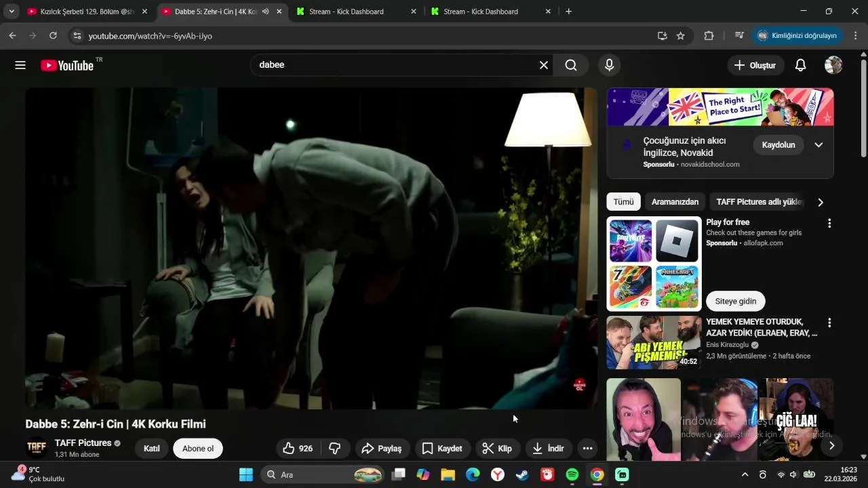Screen dimensions: 868x488
Task: Bookmark this page with star icon
Action: pyautogui.click(x=680, y=36)
